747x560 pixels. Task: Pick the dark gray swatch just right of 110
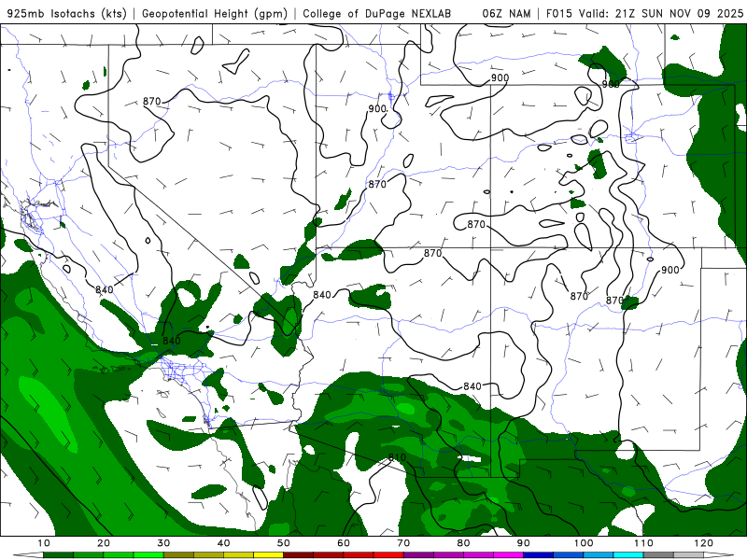(658, 555)
